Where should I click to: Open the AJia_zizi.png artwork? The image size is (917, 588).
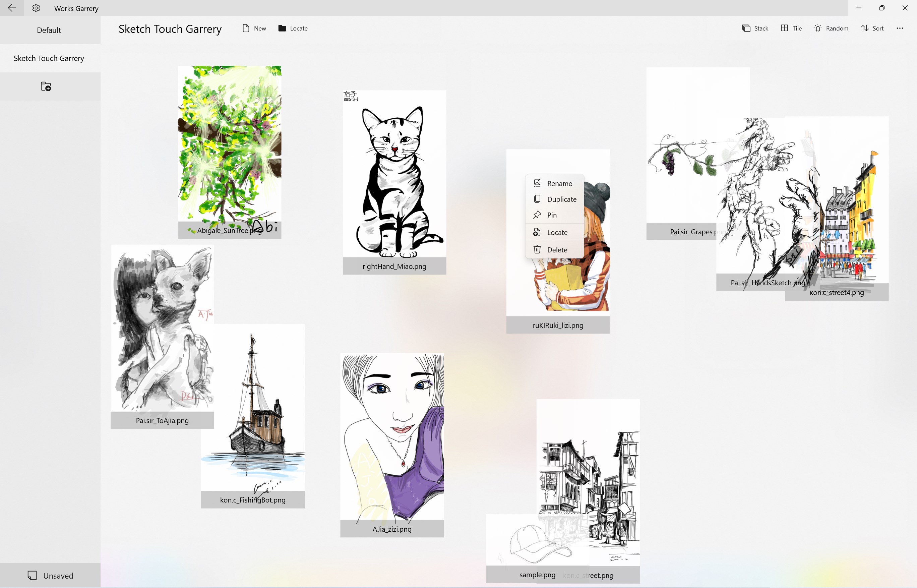click(x=392, y=439)
